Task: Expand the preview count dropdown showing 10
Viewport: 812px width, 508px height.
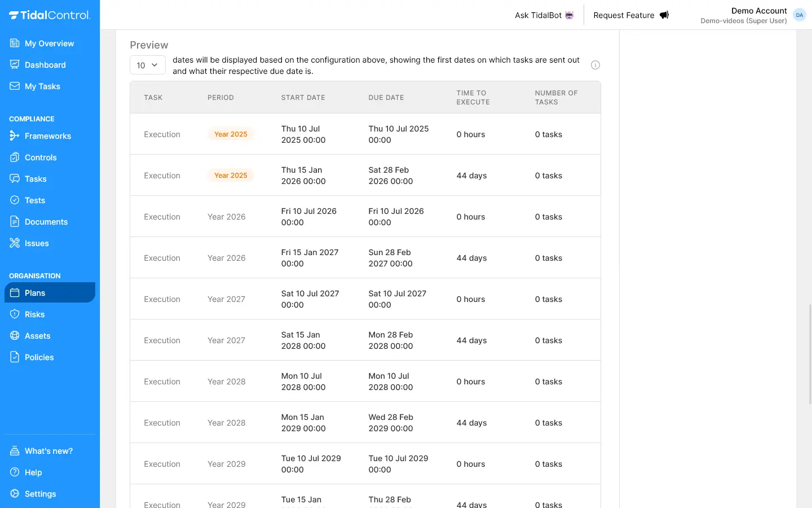Action: coord(147,65)
